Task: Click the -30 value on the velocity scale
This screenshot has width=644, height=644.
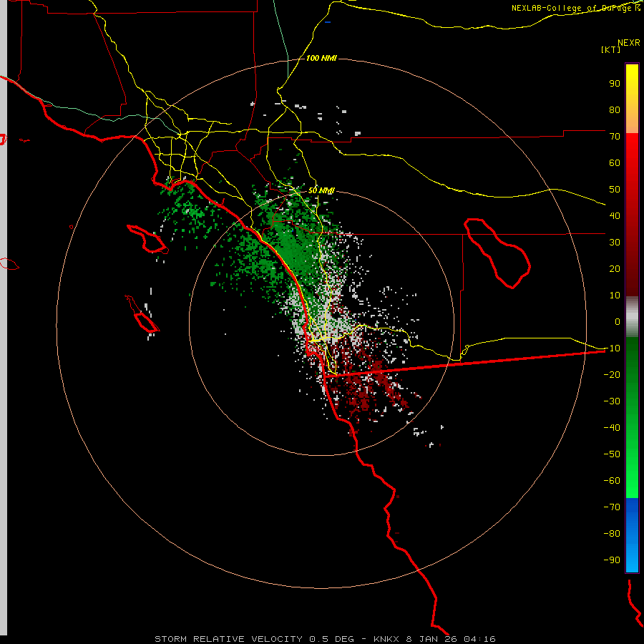Action: 612,401
